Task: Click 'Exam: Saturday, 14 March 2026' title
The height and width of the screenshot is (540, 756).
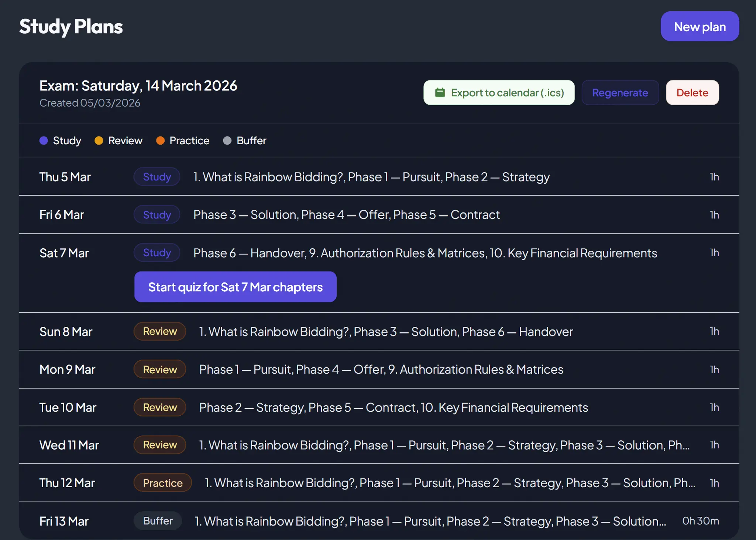Action: (138, 86)
